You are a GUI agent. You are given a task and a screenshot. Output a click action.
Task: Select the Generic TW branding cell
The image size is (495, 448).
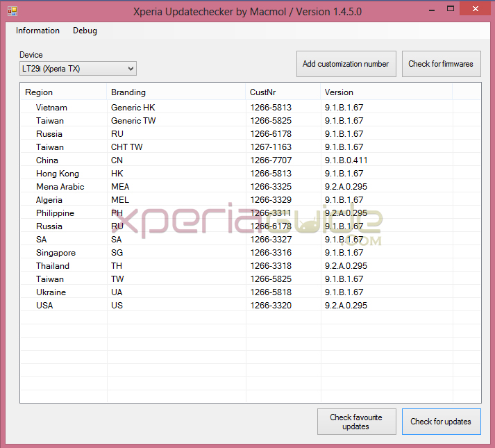pyautogui.click(x=133, y=121)
